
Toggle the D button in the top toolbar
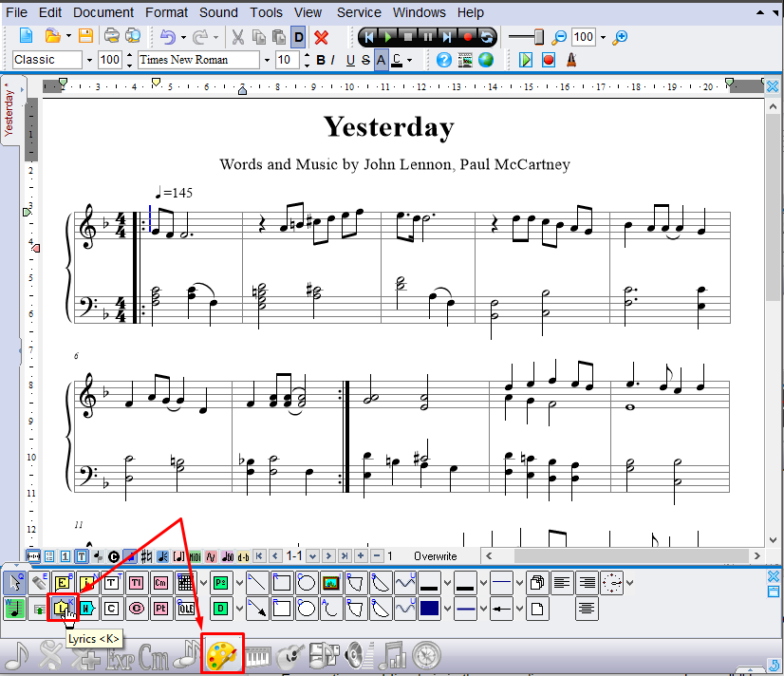pyautogui.click(x=298, y=37)
